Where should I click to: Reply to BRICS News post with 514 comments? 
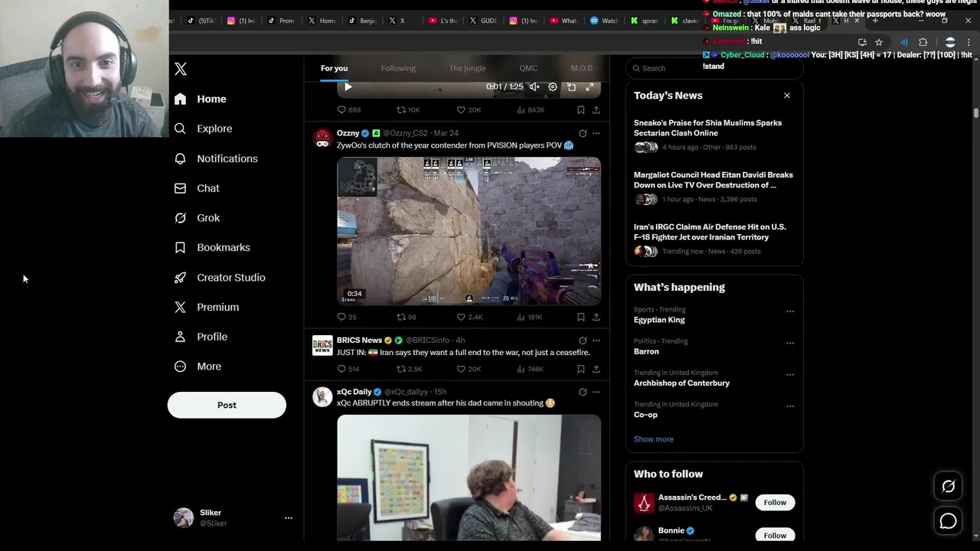tap(348, 369)
